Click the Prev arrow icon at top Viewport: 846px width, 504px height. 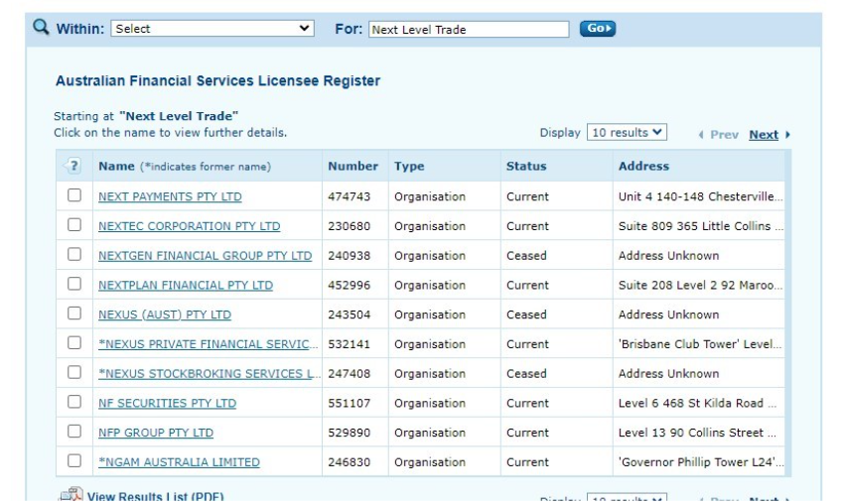701,135
